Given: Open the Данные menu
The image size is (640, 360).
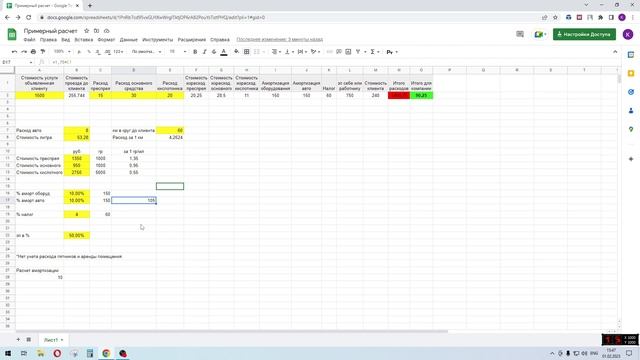Looking at the screenshot, I should point(129,40).
